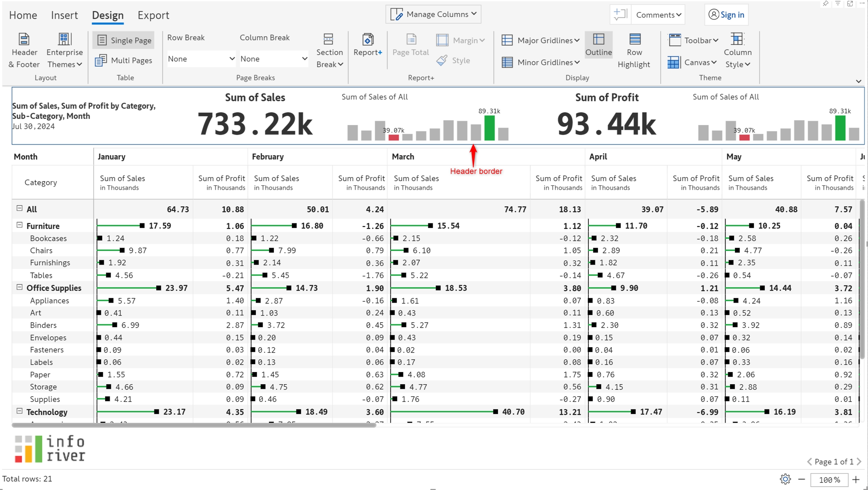This screenshot has height=490, width=868.
Task: Collapse the Furniture category row
Action: pyautogui.click(x=20, y=225)
